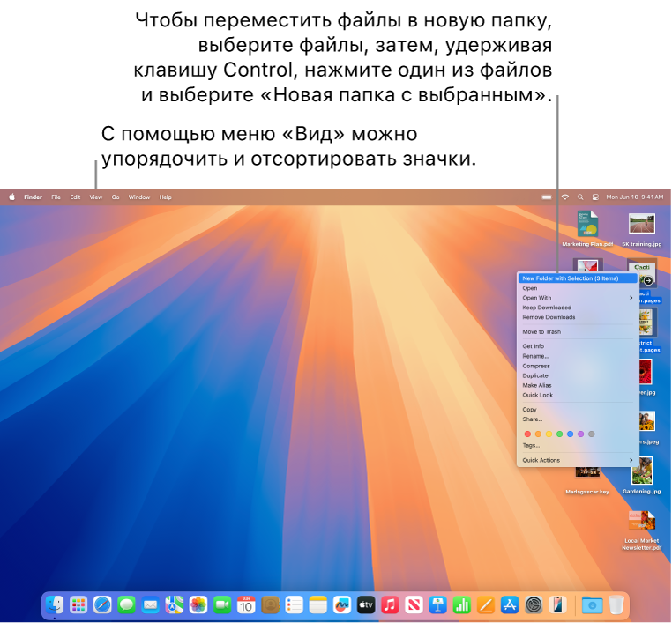Viewport: 672px width, 623px height.
Task: Open the Go menu
Action: click(x=116, y=197)
